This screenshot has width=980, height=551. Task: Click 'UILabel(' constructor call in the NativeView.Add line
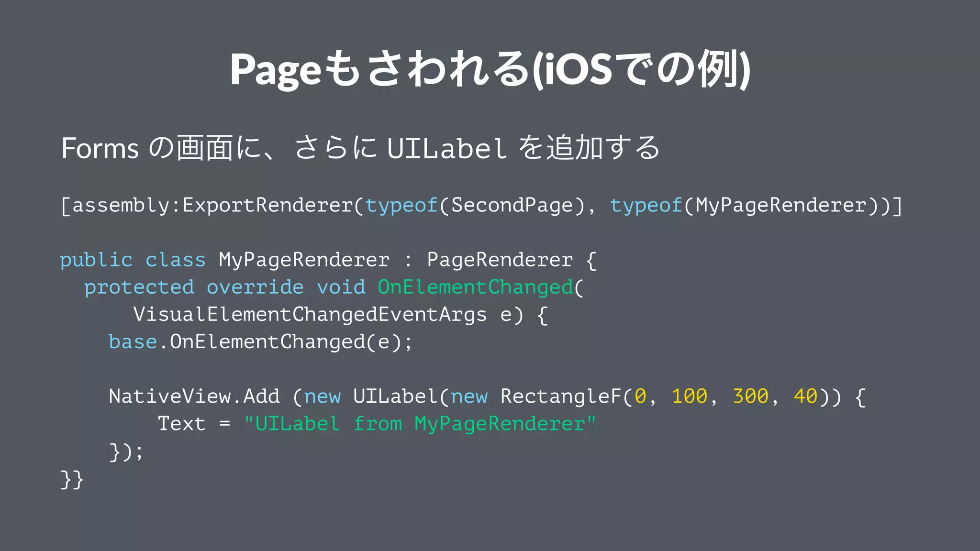pyautogui.click(x=401, y=397)
